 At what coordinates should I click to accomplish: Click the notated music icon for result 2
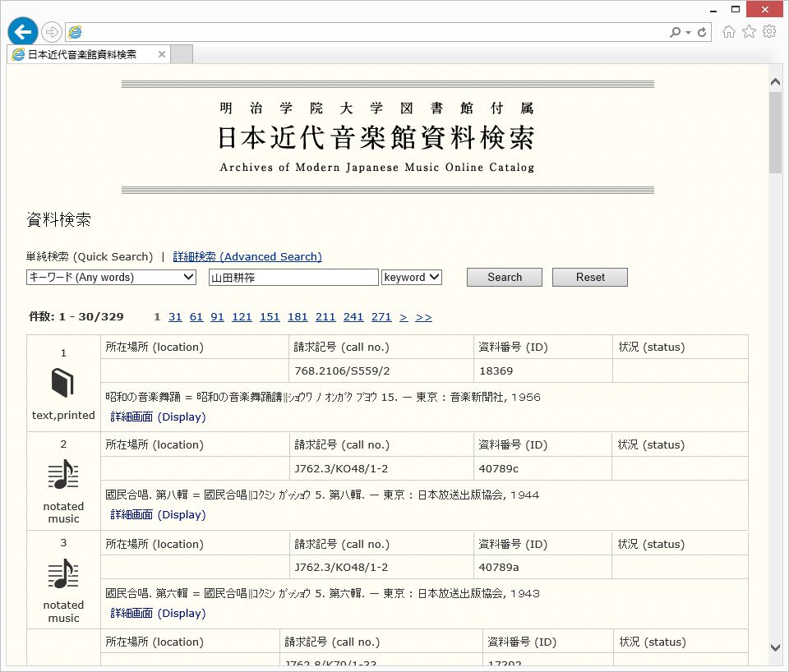click(x=63, y=475)
